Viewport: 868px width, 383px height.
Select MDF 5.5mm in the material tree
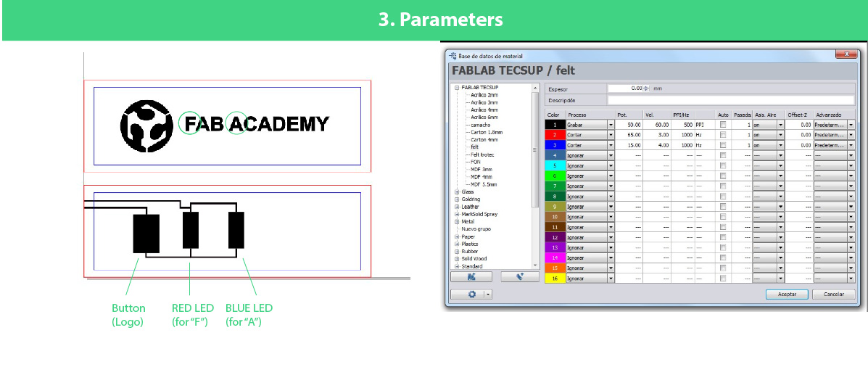click(x=484, y=184)
